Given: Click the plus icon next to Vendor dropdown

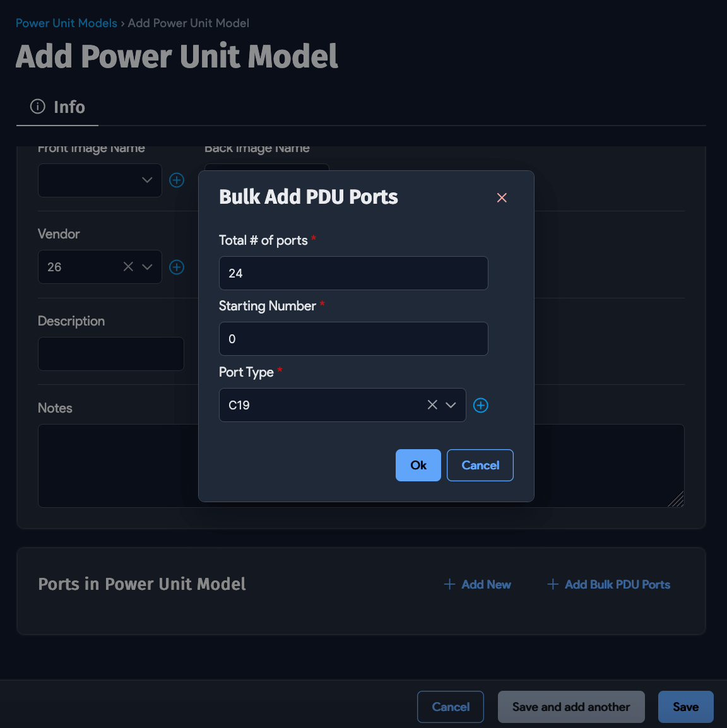Looking at the screenshot, I should pyautogui.click(x=176, y=267).
